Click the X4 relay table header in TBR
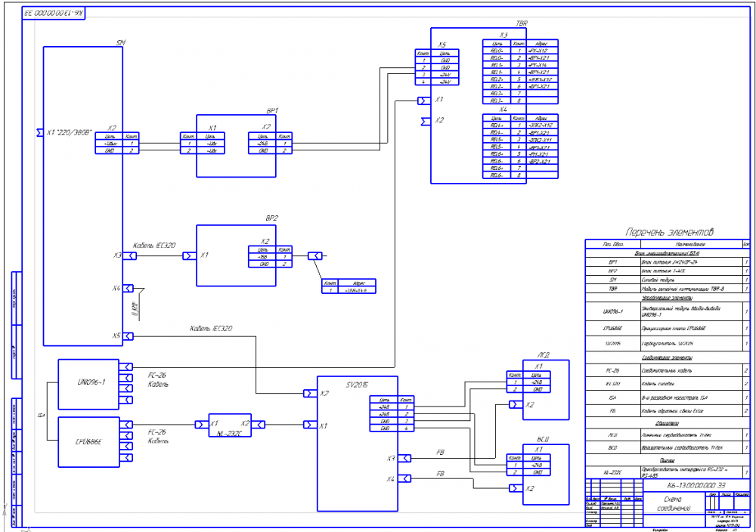The width and height of the screenshot is (756, 532). pyautogui.click(x=503, y=110)
